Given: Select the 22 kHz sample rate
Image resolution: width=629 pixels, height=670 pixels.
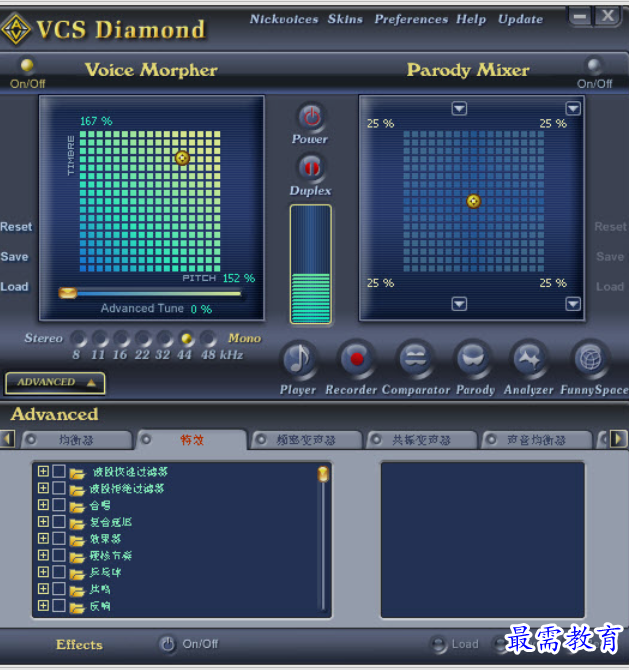Looking at the screenshot, I should click(x=143, y=339).
